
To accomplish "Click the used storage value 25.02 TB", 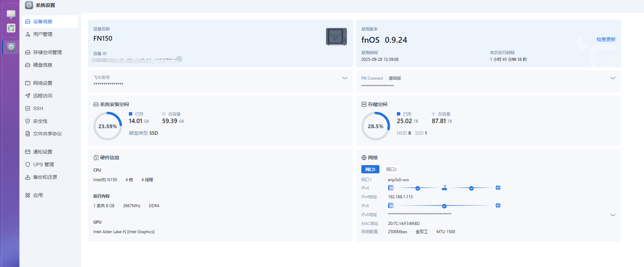I will coord(407,121).
